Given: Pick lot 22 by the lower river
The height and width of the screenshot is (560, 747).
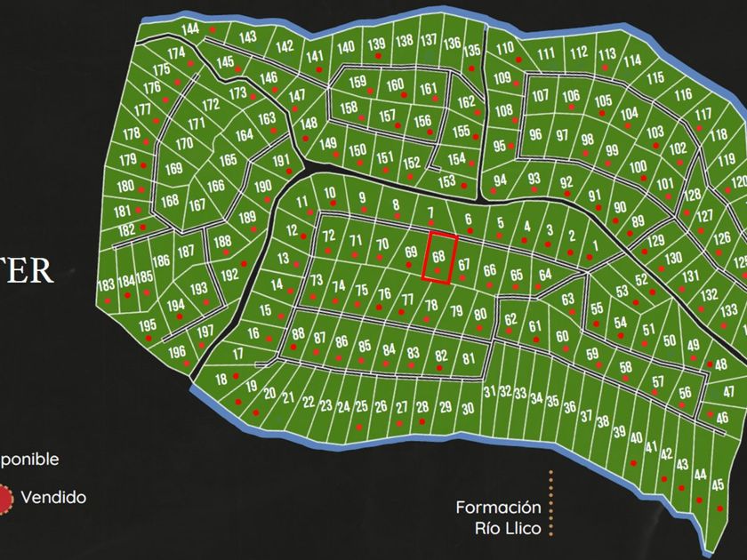Looking at the screenshot, I should coord(309,402).
